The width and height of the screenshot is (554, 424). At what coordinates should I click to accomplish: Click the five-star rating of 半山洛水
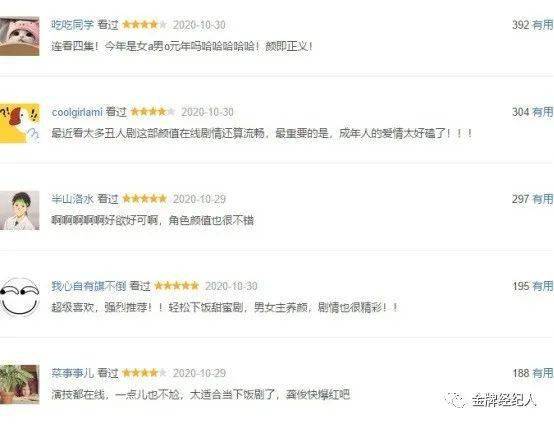(x=145, y=199)
